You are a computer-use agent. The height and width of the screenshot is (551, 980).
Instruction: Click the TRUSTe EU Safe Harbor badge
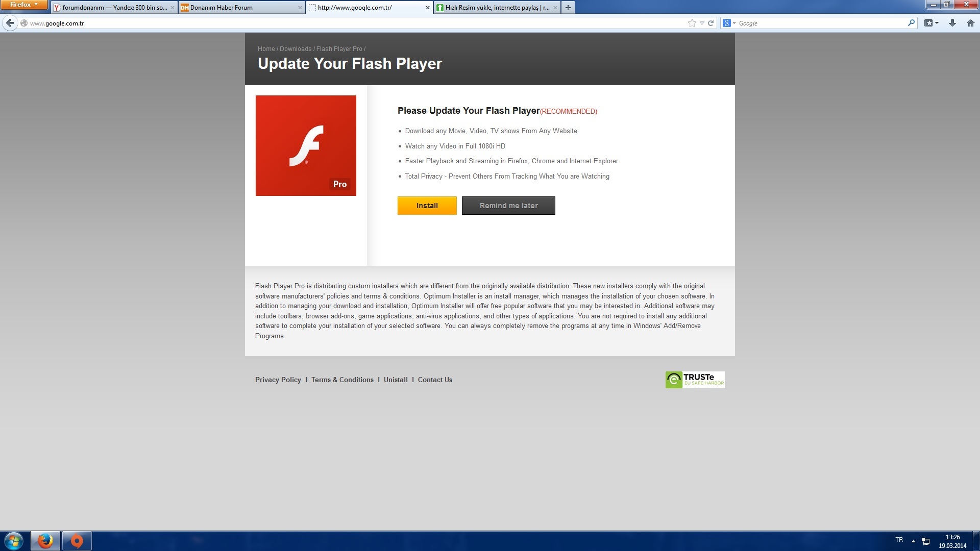click(x=695, y=380)
